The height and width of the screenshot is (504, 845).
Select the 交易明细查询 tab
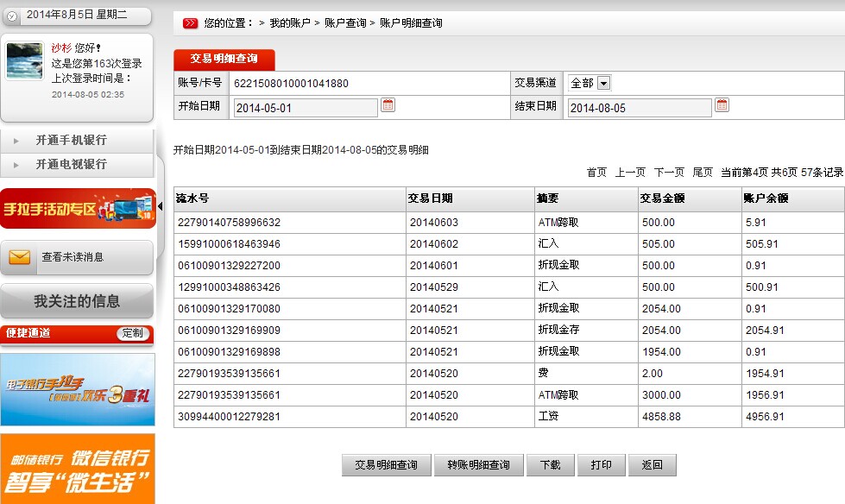(x=224, y=59)
